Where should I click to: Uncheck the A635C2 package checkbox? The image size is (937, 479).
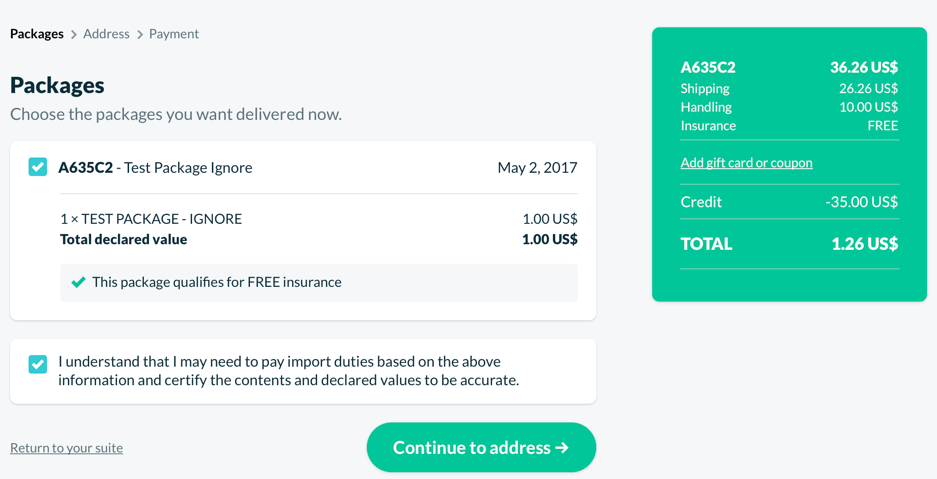(x=38, y=167)
